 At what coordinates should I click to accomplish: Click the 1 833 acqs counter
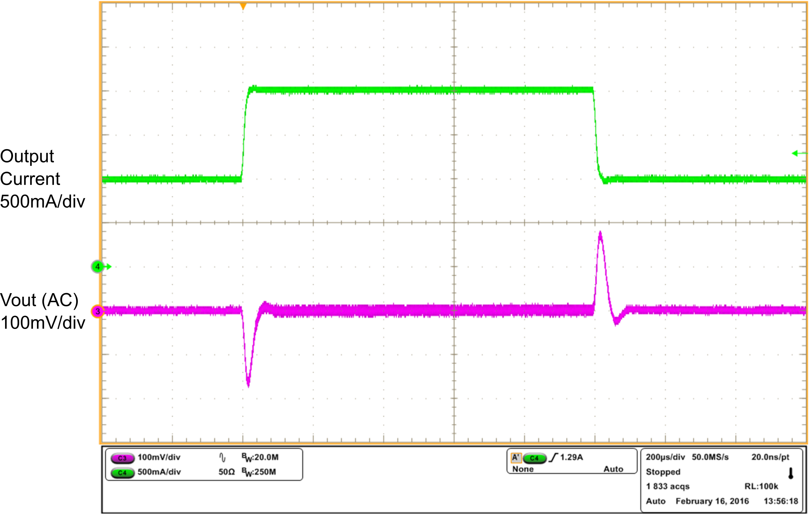click(667, 486)
